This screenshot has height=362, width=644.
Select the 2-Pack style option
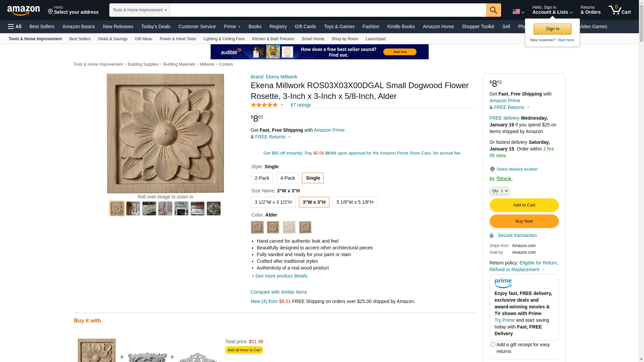point(262,178)
